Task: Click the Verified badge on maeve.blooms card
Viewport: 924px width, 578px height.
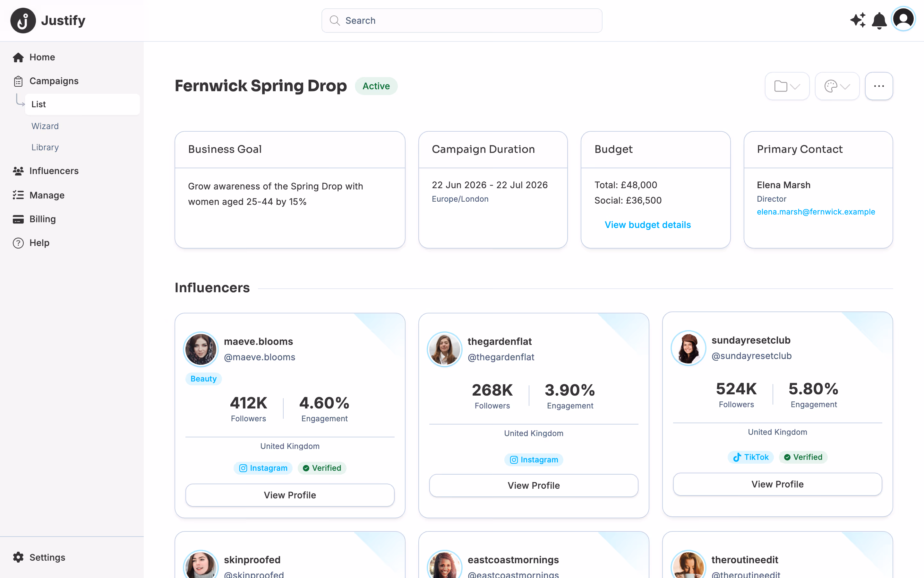Action: [322, 468]
